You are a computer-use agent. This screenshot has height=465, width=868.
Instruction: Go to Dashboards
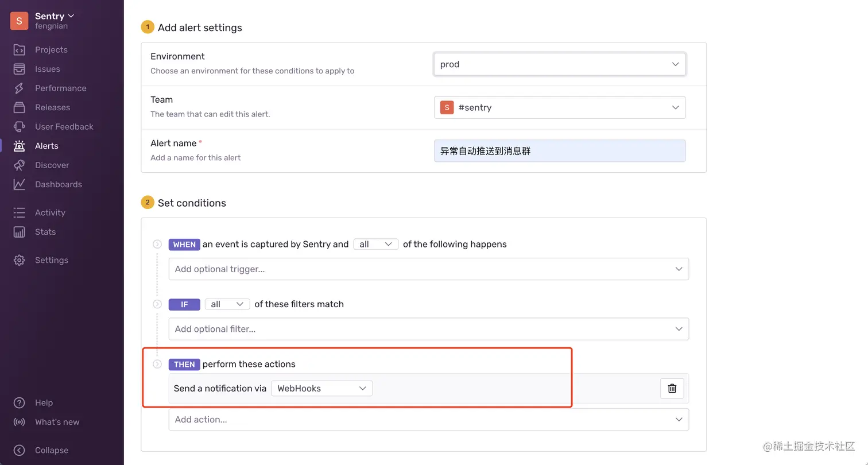(x=59, y=184)
